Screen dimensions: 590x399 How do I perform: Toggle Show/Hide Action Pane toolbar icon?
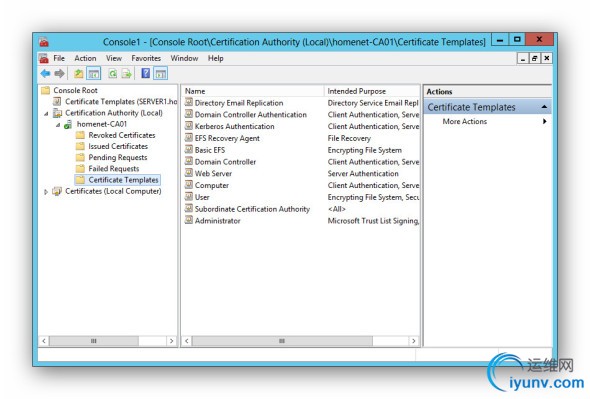click(x=160, y=73)
